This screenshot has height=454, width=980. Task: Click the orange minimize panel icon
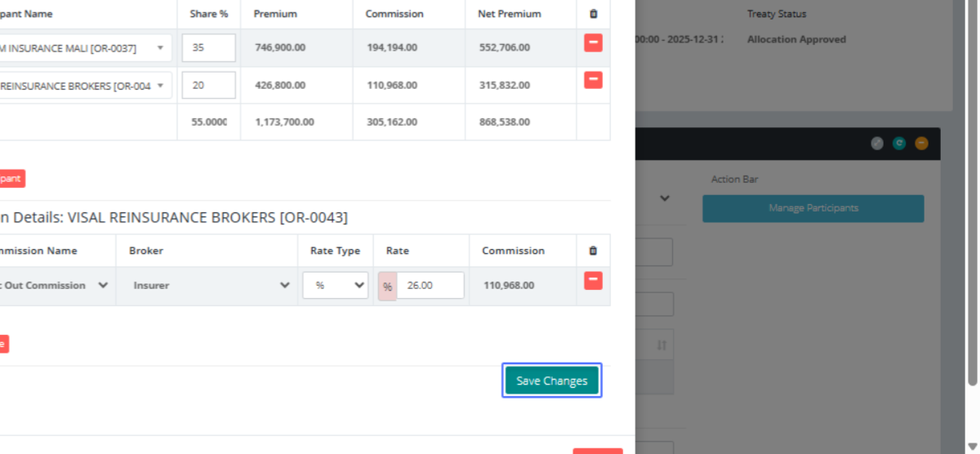click(x=921, y=144)
